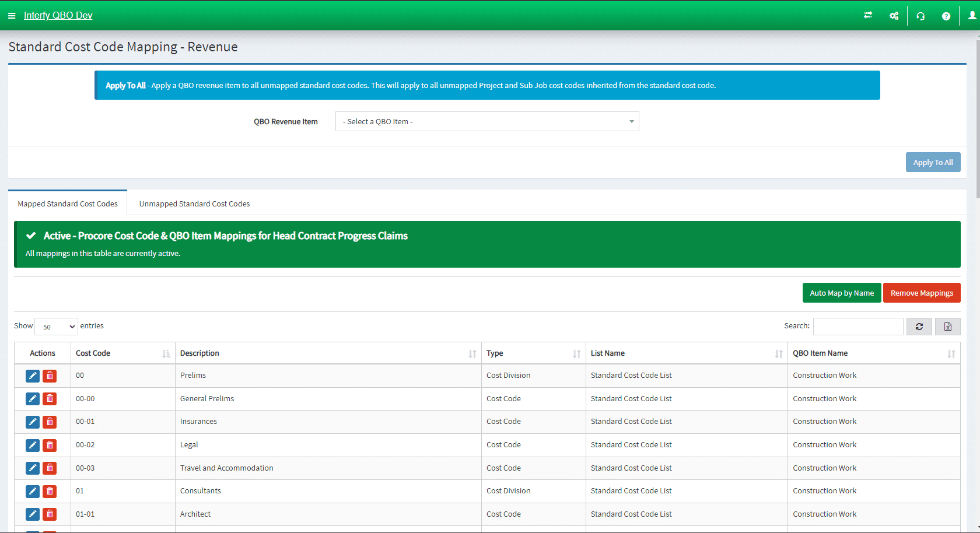Click the sync transfer arrows icon
980x533 pixels.
coord(867,15)
